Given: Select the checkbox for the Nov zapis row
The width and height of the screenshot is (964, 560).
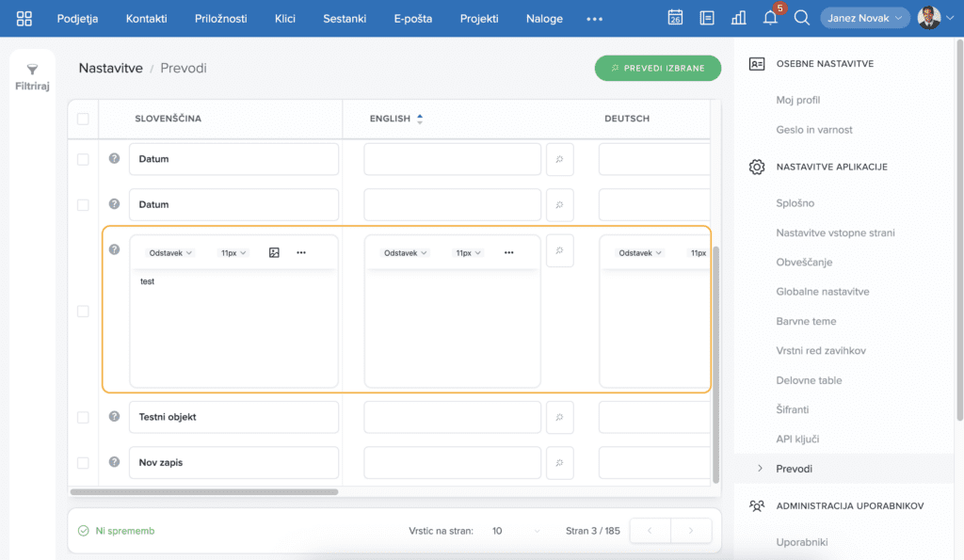Looking at the screenshot, I should tap(83, 463).
